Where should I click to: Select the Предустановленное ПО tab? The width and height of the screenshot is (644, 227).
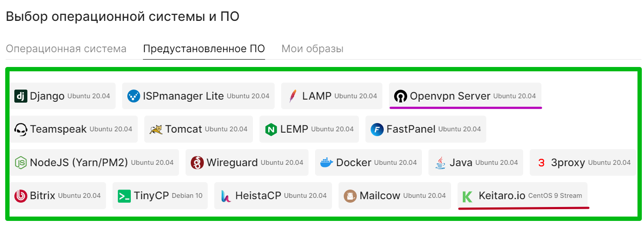click(204, 49)
